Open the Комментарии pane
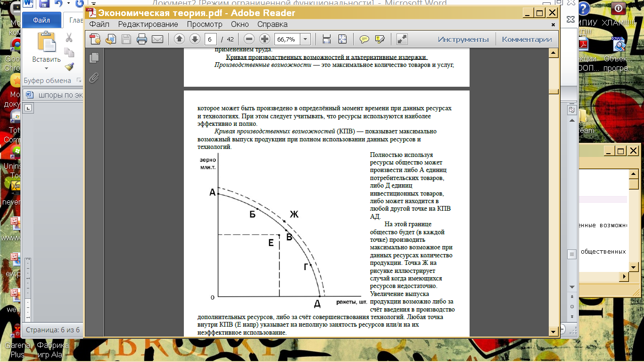The height and width of the screenshot is (362, 644). [x=527, y=39]
